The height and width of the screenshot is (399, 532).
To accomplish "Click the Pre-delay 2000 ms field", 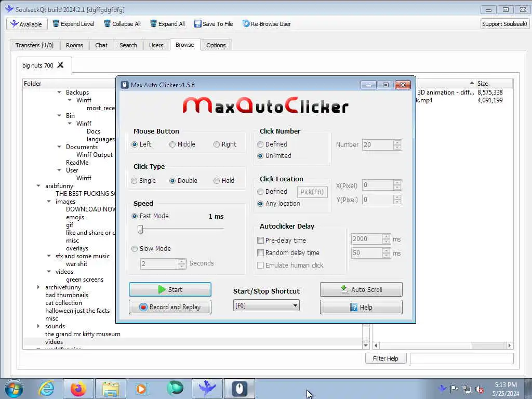I will tap(367, 239).
